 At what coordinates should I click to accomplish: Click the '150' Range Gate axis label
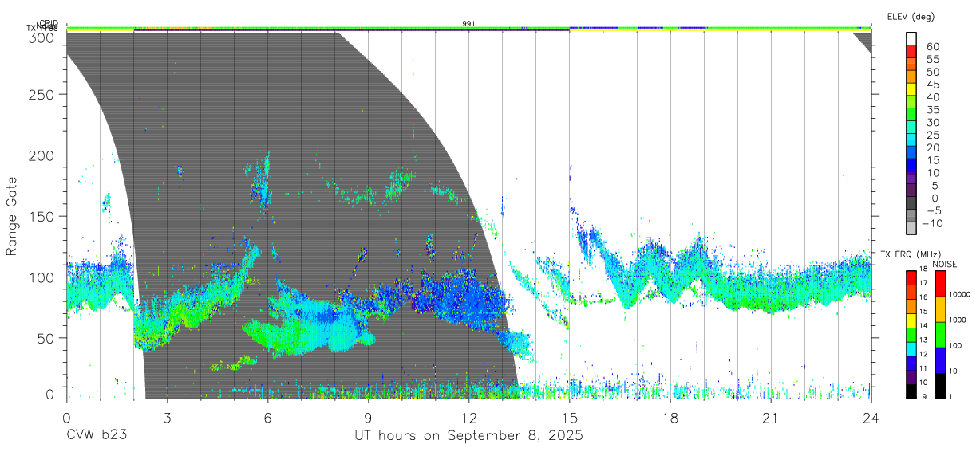[x=43, y=216]
